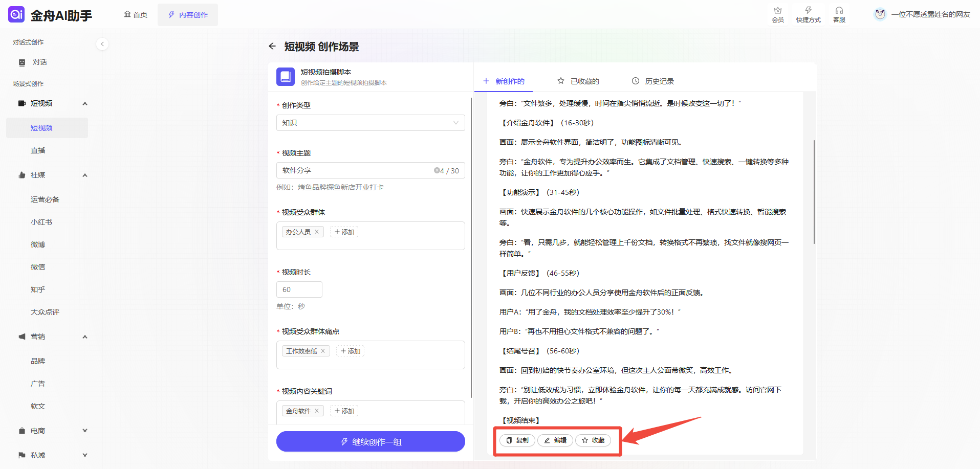
Task: Go back using the arrow beside 短视频 创作场景
Action: pyautogui.click(x=272, y=47)
